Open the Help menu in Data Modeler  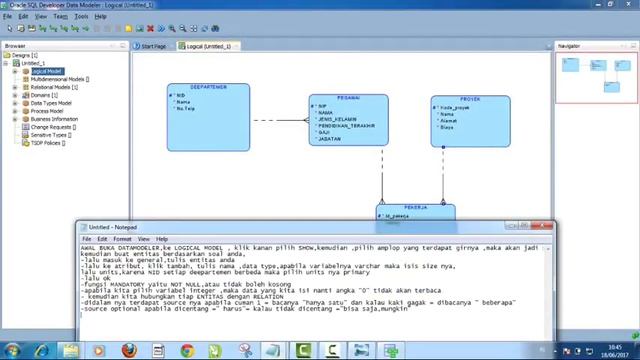pyautogui.click(x=100, y=17)
